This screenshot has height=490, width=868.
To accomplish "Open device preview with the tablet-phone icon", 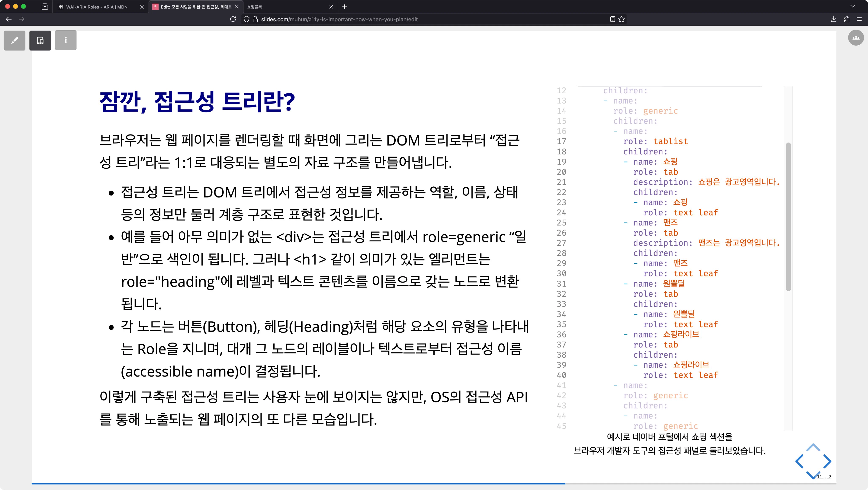I will 40,40.
